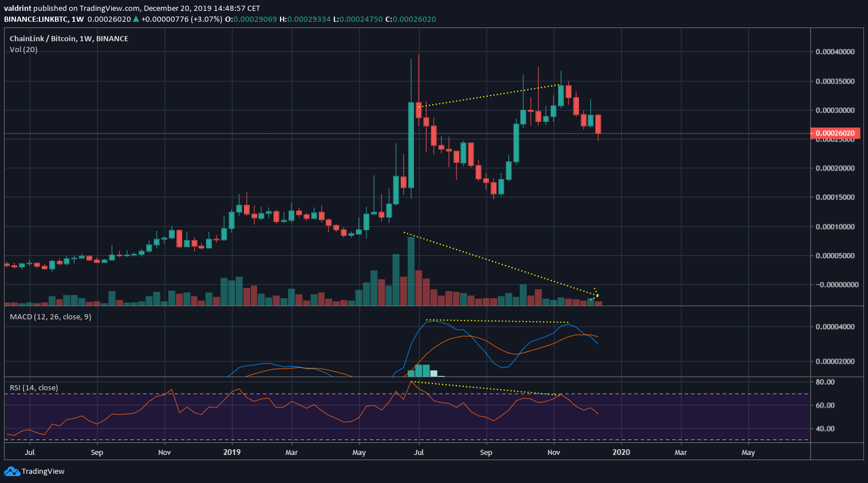The width and height of the screenshot is (868, 483).
Task: Toggle the RSI (14, close) legend
Action: coord(33,387)
